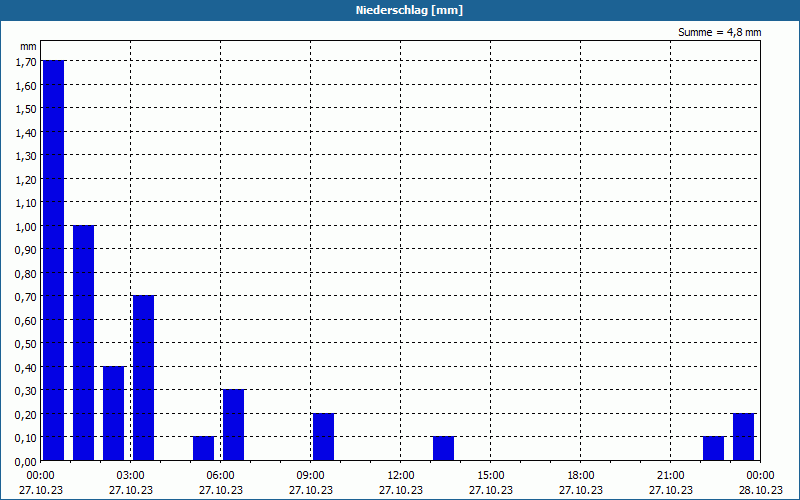This screenshot has width=800, height=500.
Task: Click the 21:00 time axis label
Action: click(670, 476)
